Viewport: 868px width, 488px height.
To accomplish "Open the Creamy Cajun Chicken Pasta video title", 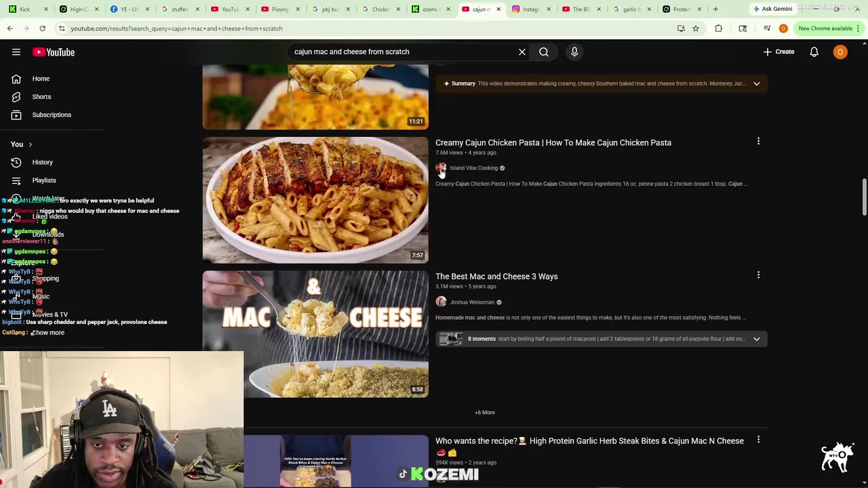I will click(x=553, y=142).
